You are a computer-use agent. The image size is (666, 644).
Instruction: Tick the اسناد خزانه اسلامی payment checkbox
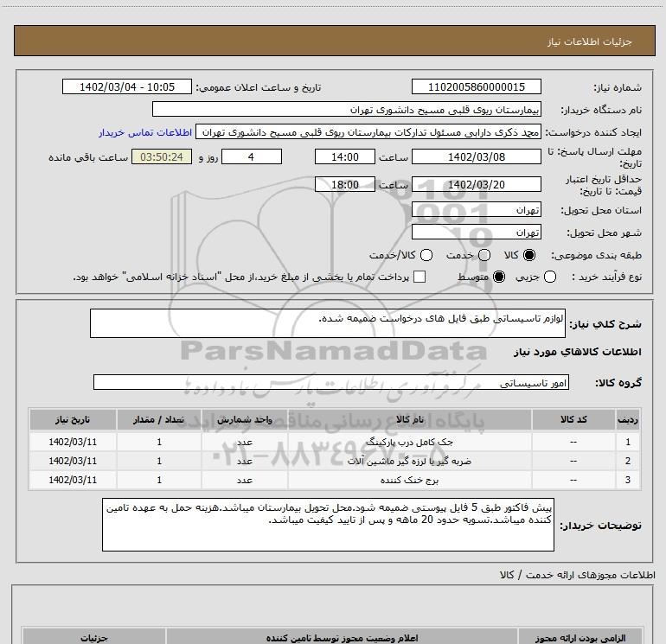click(419, 277)
